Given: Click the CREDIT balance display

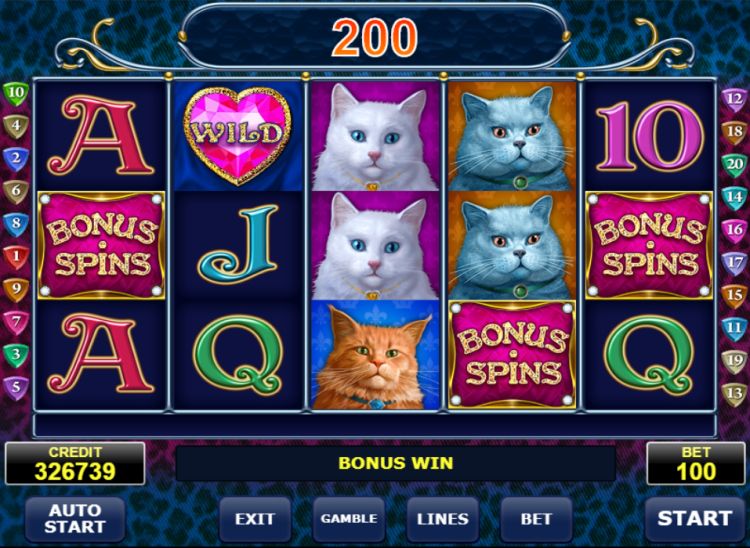Looking at the screenshot, I should (75, 463).
